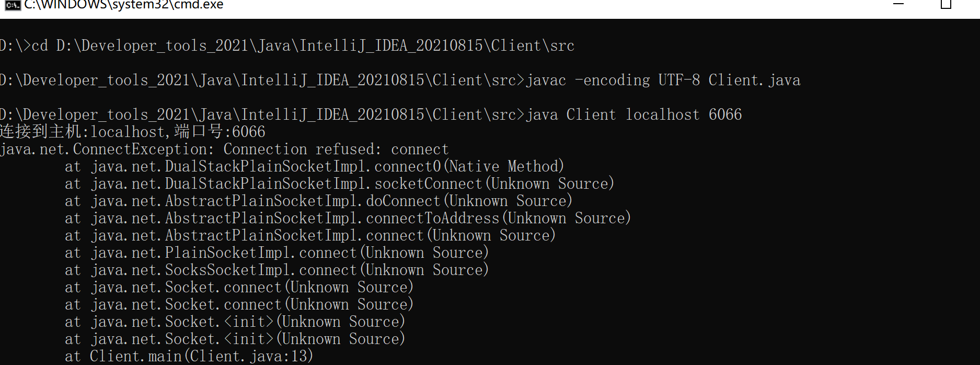Image resolution: width=980 pixels, height=365 pixels.
Task: Click the SocksSocketImpl.connect stack trace line
Action: [276, 270]
